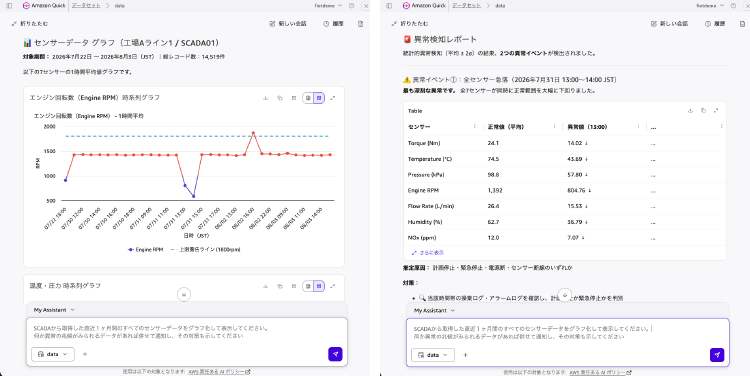
Task: Download the 温度・圧力 chart
Action: point(265,286)
